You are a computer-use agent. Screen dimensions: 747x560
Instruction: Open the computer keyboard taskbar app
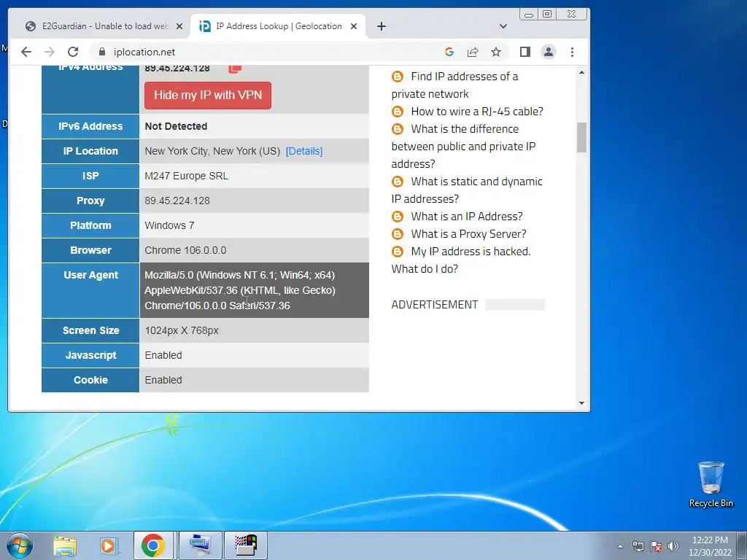pyautogui.click(x=200, y=545)
